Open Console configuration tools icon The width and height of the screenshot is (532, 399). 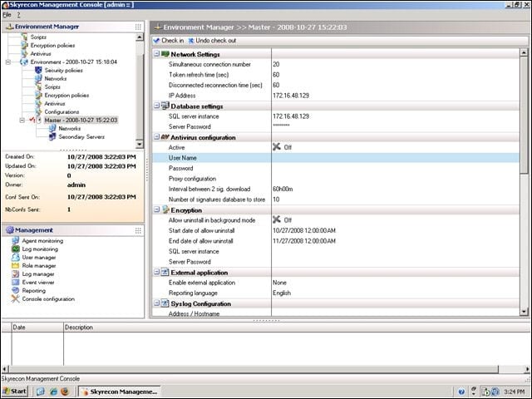(x=16, y=299)
